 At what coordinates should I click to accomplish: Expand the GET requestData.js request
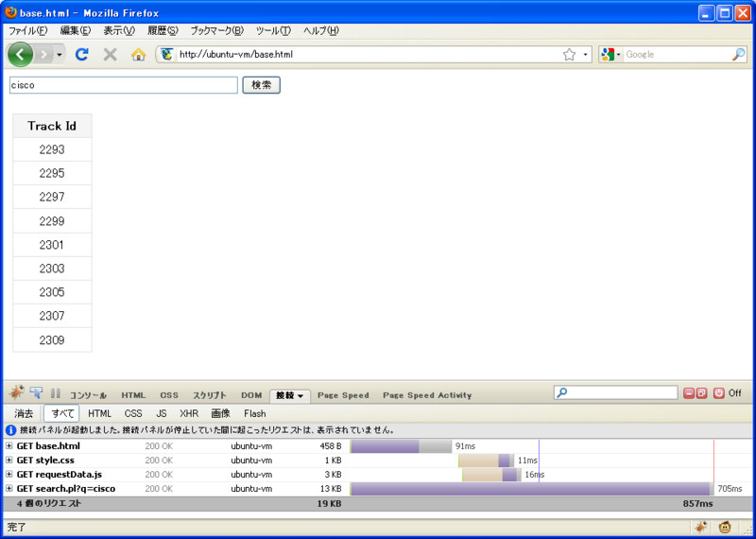(x=9, y=475)
